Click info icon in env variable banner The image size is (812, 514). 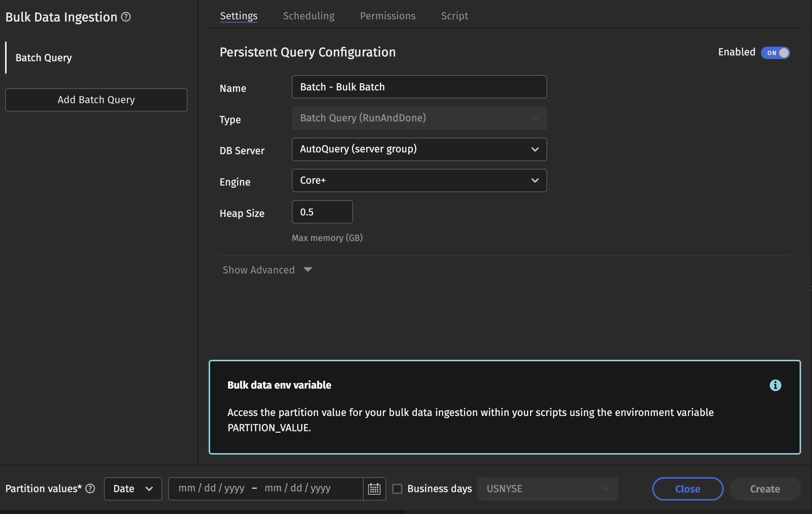(775, 385)
